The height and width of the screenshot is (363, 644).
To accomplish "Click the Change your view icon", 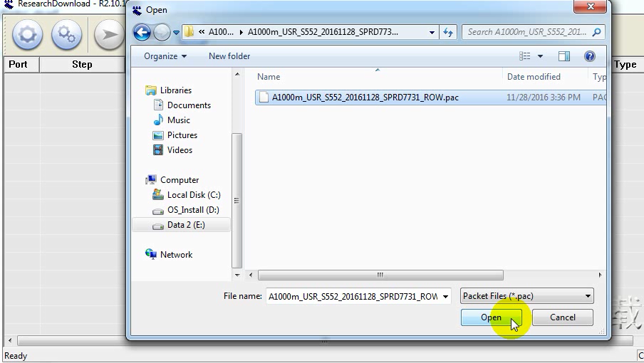I will [x=524, y=56].
